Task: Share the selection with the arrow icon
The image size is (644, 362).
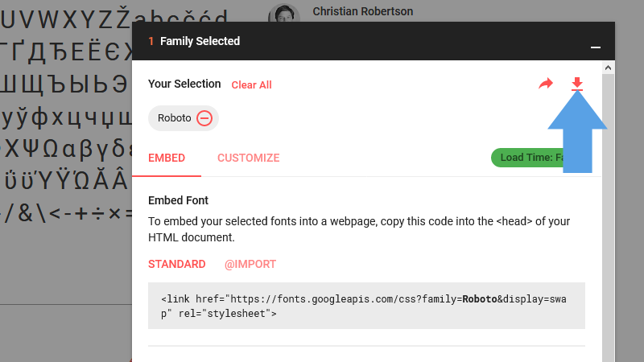Action: tap(546, 84)
